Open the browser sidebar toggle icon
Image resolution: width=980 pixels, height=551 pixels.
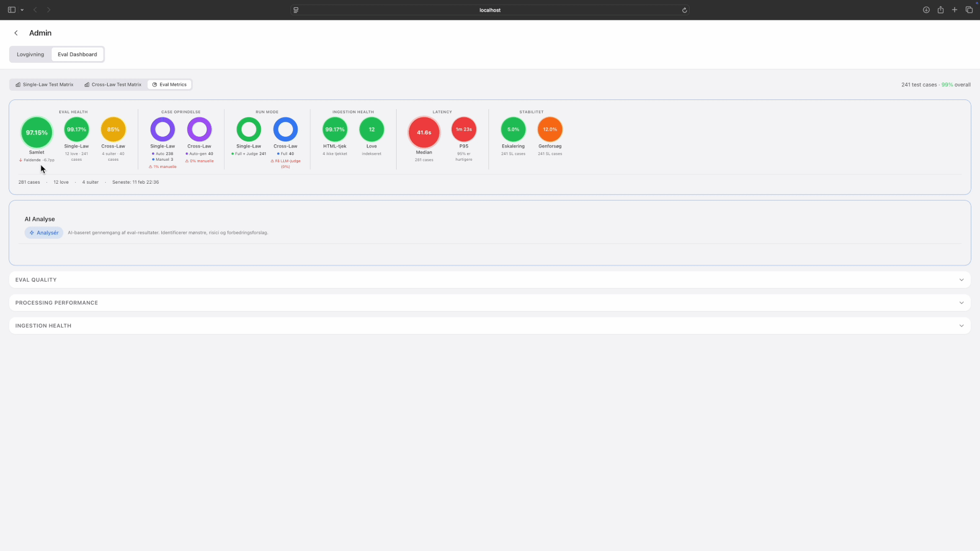click(x=12, y=10)
